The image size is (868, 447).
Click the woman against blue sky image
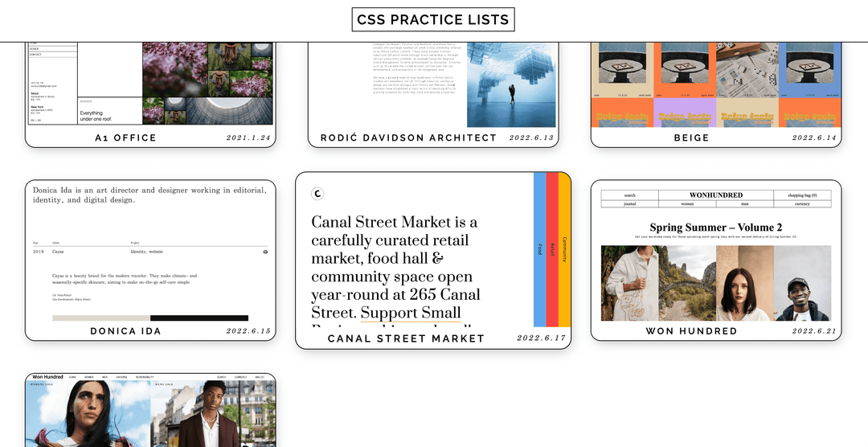tap(88, 414)
